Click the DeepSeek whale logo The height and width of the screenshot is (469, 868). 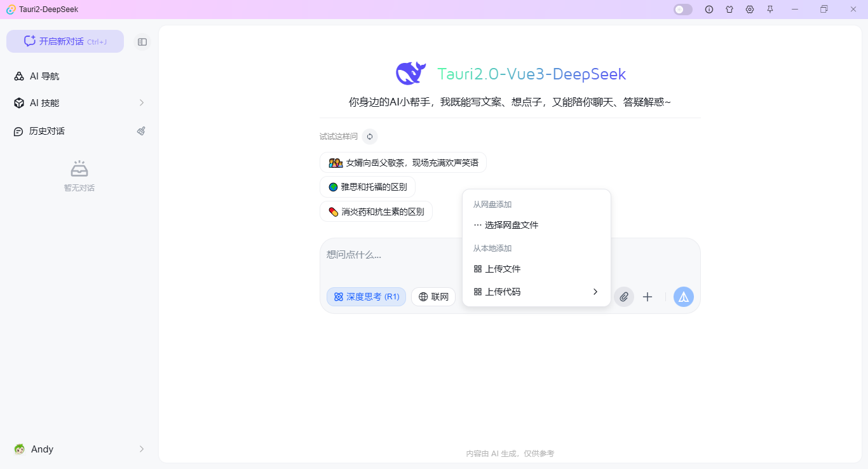click(410, 74)
